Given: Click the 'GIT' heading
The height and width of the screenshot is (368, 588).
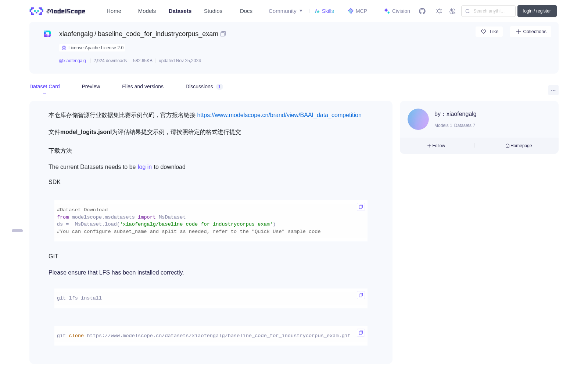Looking at the screenshot, I should coord(53,256).
